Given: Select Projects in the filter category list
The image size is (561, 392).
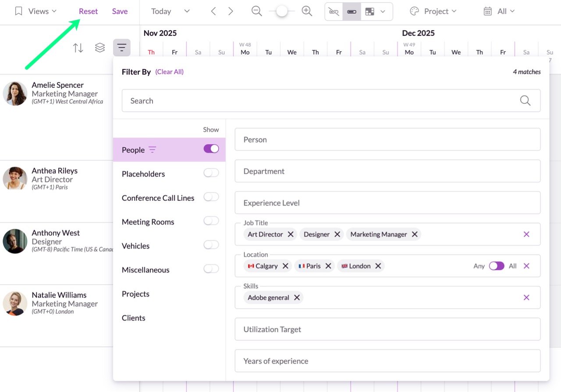Looking at the screenshot, I should [135, 294].
